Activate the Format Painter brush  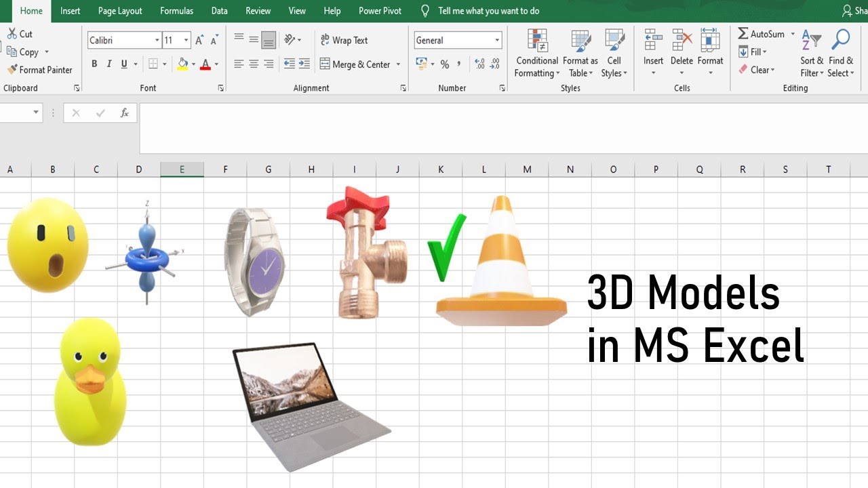click(x=12, y=70)
